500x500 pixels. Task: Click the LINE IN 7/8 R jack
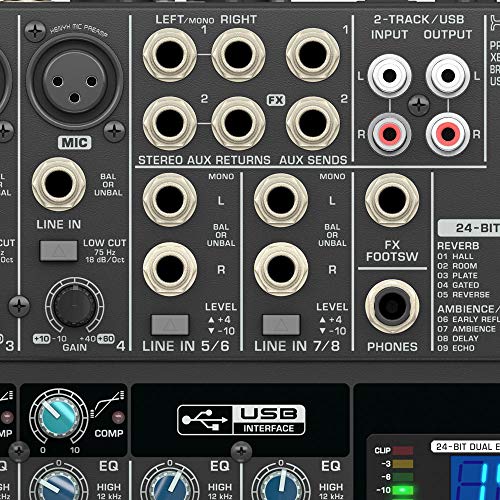(281, 269)
